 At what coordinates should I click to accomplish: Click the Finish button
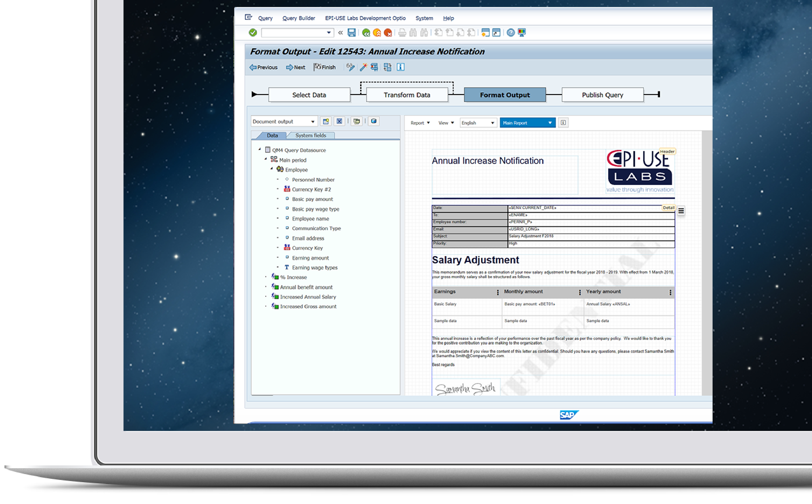[325, 67]
